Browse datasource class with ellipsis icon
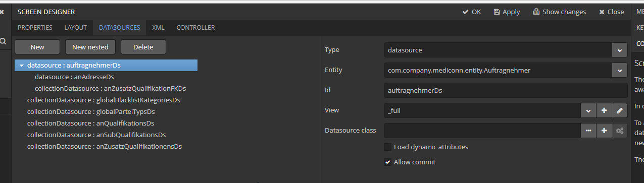This screenshot has width=644, height=183. [588, 131]
